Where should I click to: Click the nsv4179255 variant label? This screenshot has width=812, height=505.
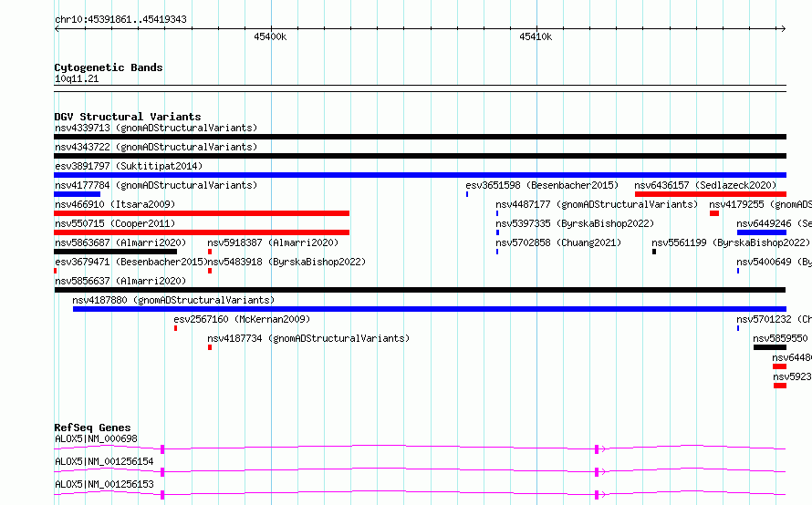[x=760, y=204]
